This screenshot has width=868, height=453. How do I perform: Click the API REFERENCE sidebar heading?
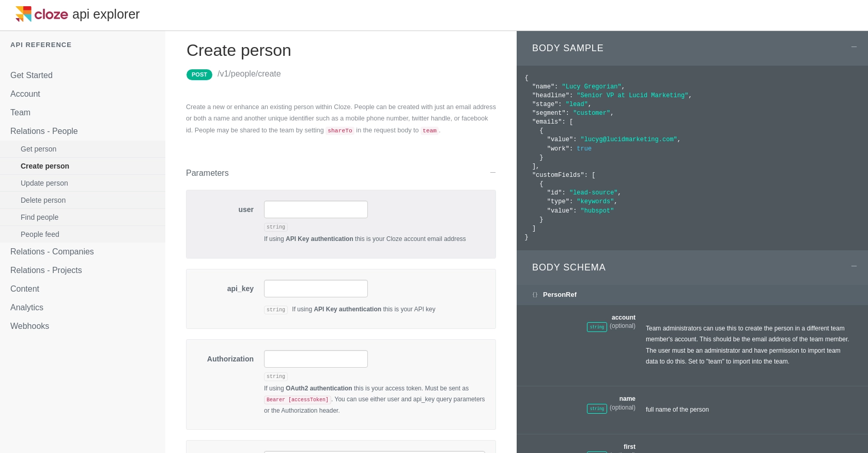[x=41, y=45]
